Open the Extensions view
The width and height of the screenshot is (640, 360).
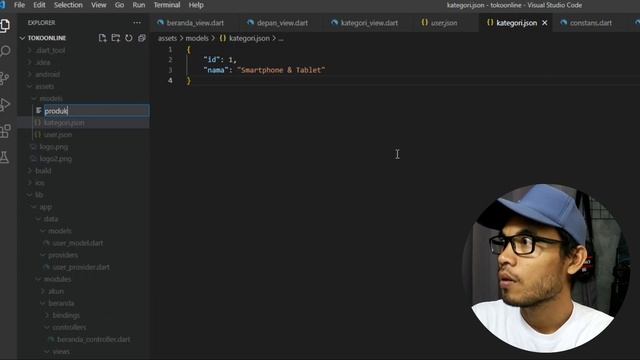(x=5, y=131)
